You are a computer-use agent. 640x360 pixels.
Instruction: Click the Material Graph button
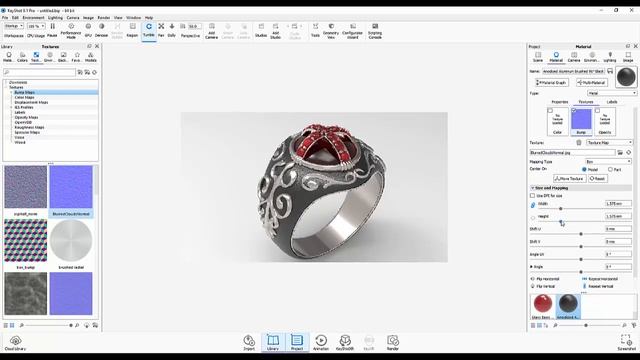pyautogui.click(x=552, y=82)
